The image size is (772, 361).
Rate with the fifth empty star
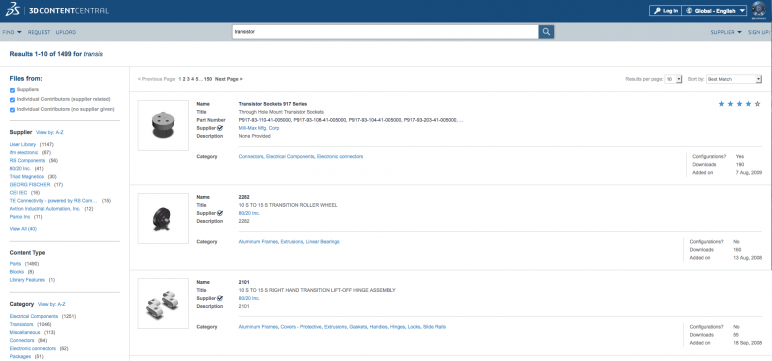point(757,104)
